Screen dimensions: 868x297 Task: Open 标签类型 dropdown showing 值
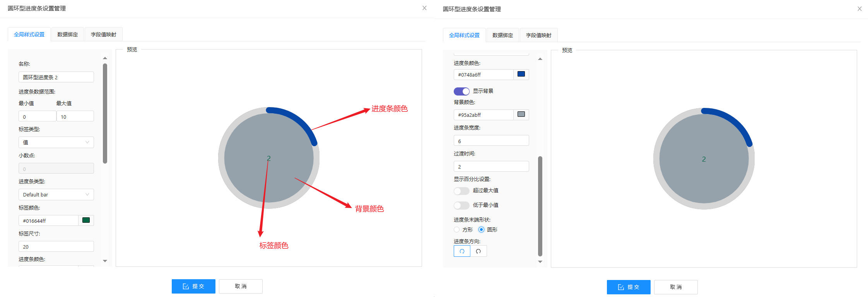click(56, 142)
